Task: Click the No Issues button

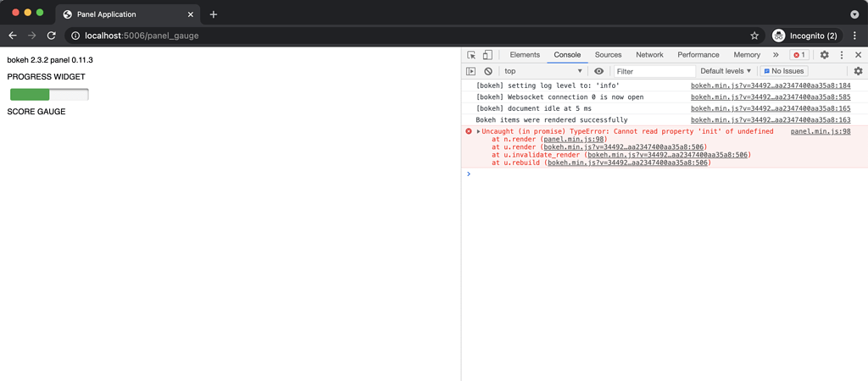Action: tap(784, 71)
